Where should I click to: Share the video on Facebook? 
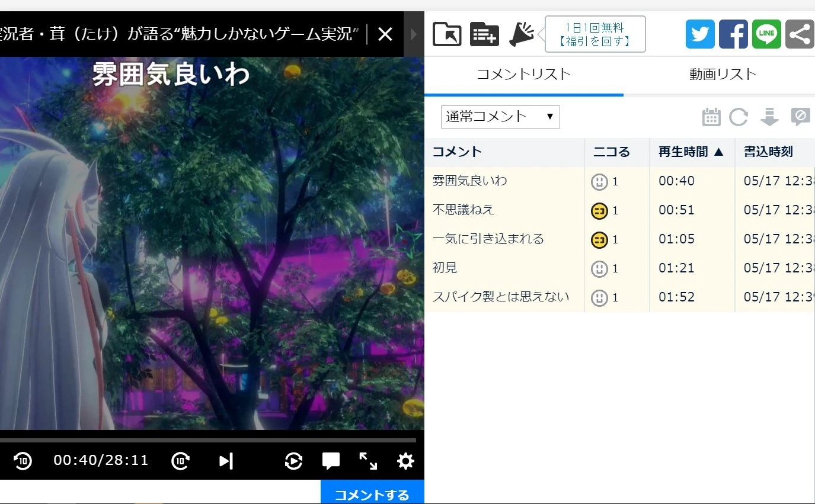pyautogui.click(x=734, y=34)
